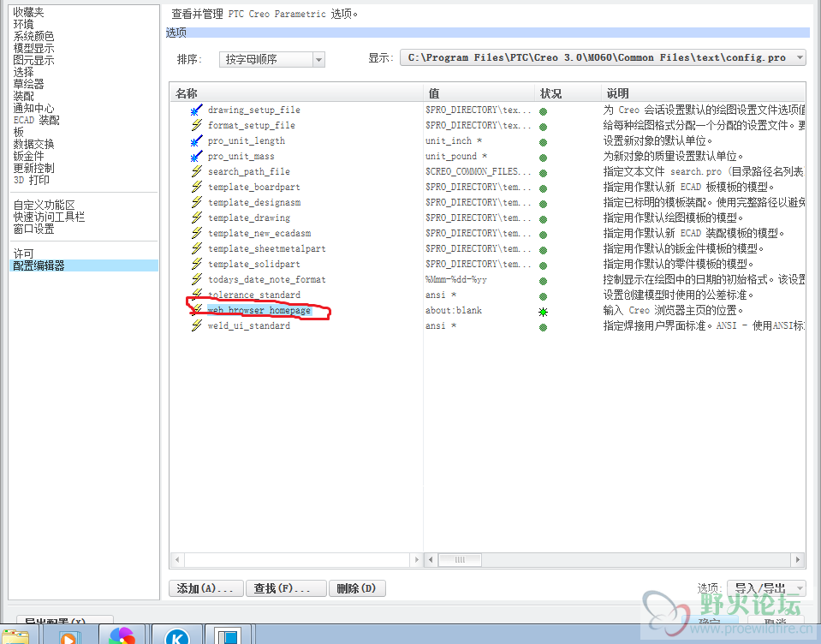The height and width of the screenshot is (644, 821).
Task: Click the lightning icon beside template_sheetmetalpart
Action: (x=196, y=248)
